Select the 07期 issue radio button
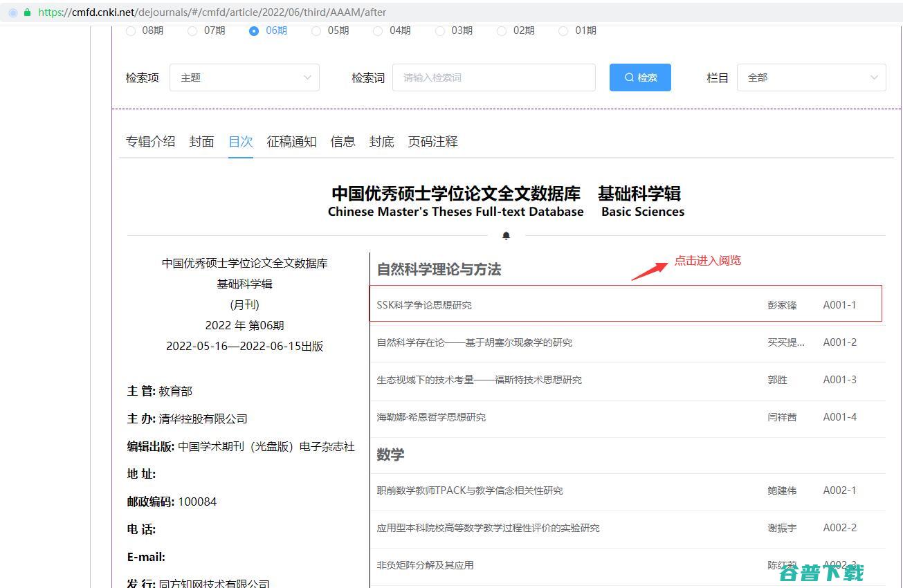The height and width of the screenshot is (588, 903). pos(192,30)
